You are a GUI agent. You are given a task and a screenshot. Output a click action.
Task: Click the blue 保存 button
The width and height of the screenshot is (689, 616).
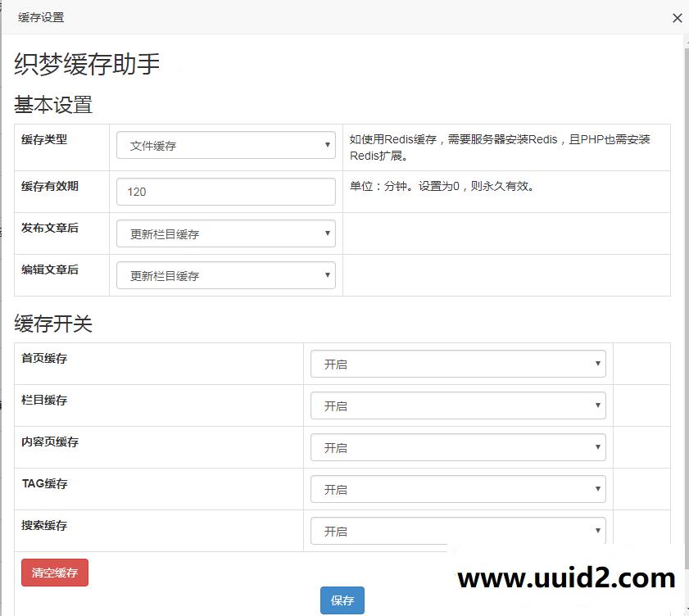342,600
